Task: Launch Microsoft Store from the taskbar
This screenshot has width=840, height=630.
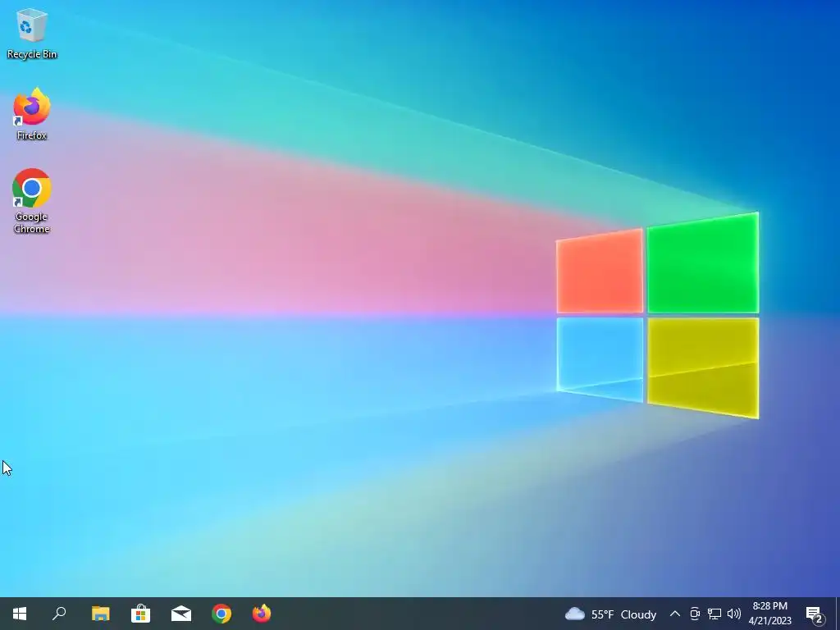Action: coord(141,614)
